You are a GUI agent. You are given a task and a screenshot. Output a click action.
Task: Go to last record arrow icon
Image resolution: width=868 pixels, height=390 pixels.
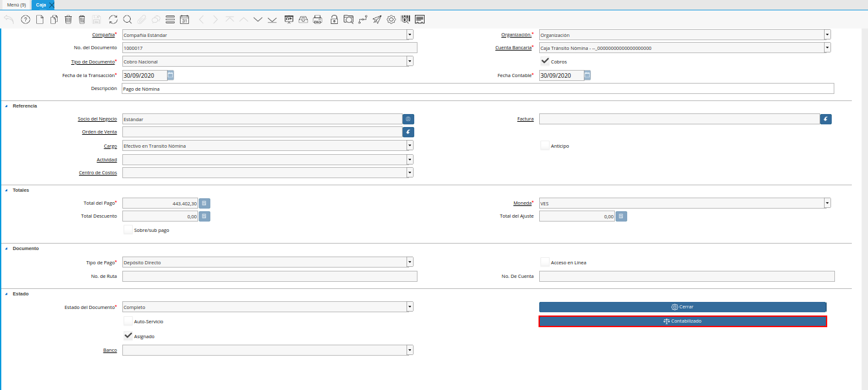[x=272, y=19]
